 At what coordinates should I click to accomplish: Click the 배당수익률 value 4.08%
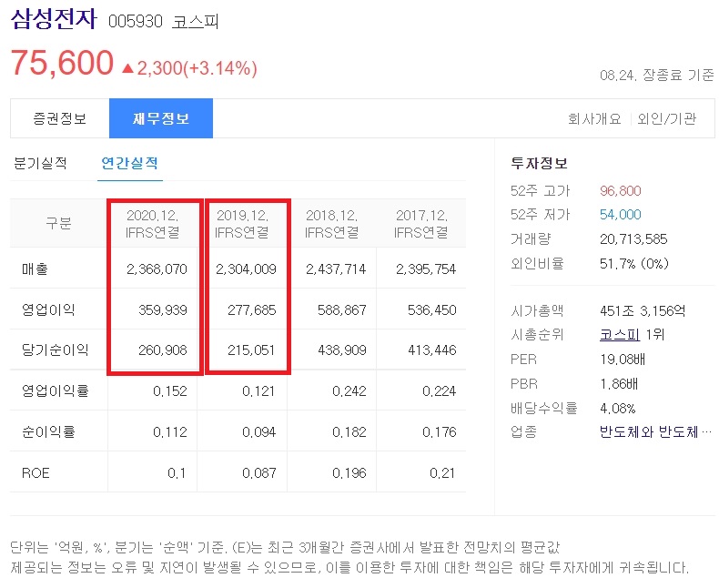(618, 408)
